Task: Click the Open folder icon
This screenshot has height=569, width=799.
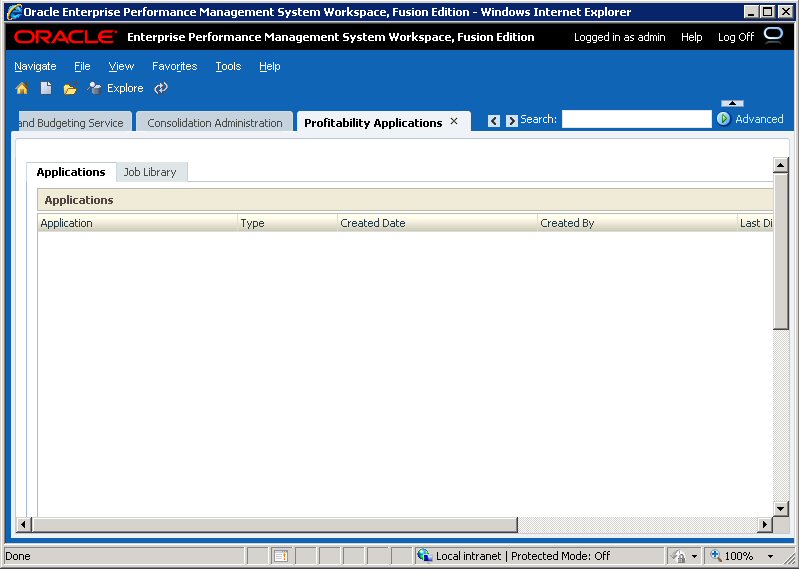Action: pyautogui.click(x=70, y=89)
